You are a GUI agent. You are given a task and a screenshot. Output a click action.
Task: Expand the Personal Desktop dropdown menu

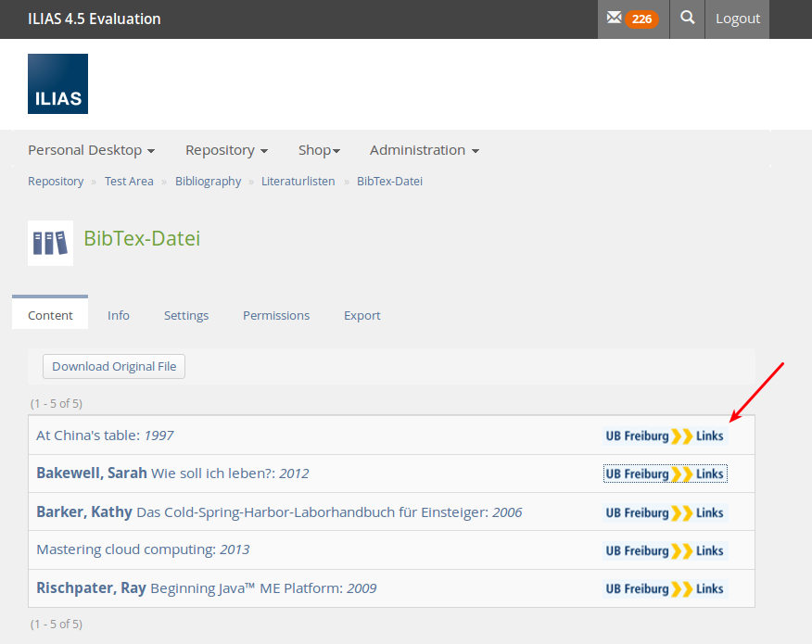pyautogui.click(x=91, y=150)
